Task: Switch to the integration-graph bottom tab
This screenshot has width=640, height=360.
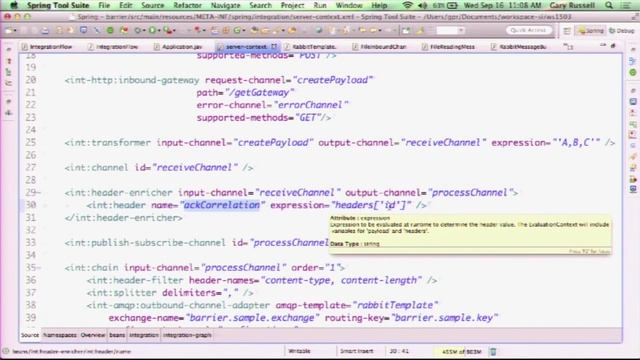Action: click(x=187, y=335)
